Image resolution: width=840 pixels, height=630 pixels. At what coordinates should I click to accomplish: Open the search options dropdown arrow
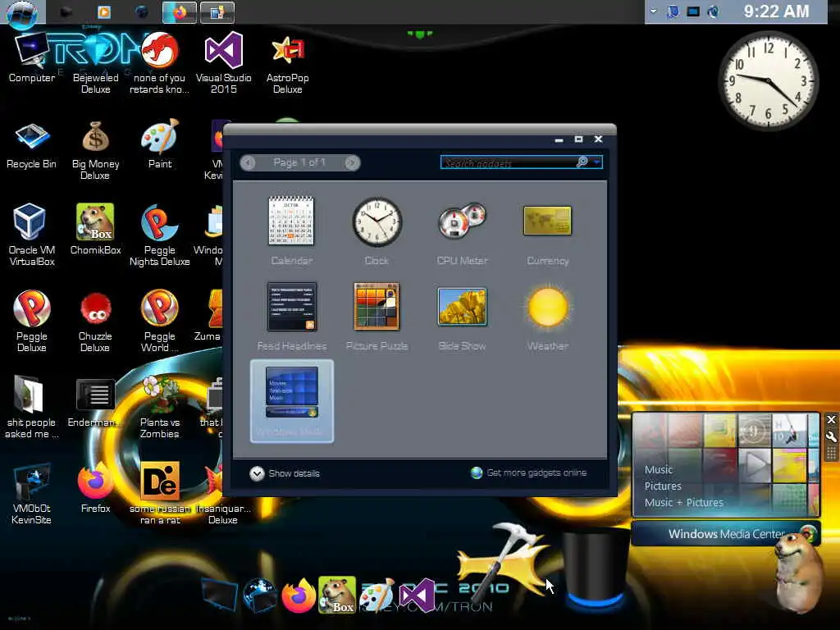point(596,162)
